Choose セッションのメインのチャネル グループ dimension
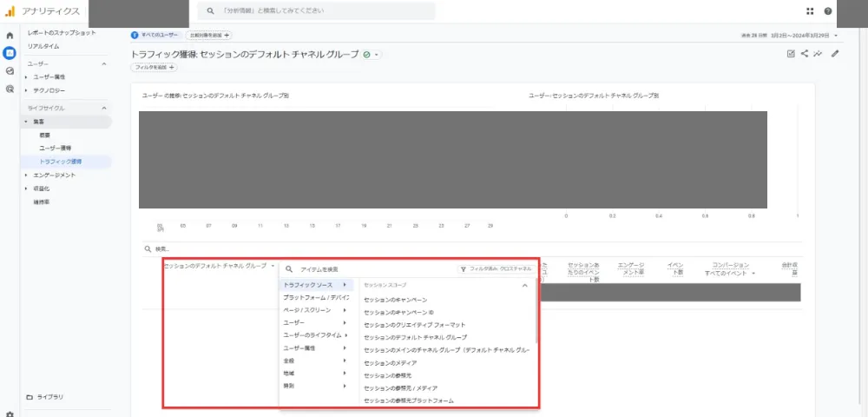Image resolution: width=868 pixels, height=417 pixels. click(447, 350)
